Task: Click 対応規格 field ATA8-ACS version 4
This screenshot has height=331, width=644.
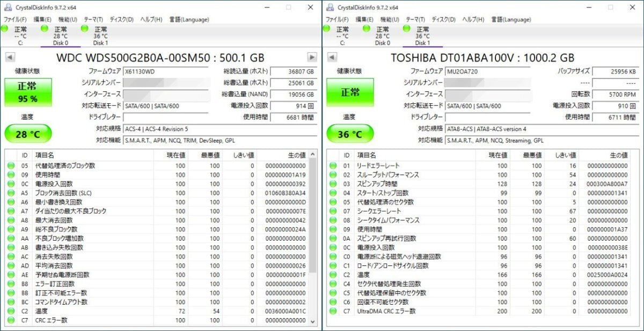Action: (x=541, y=129)
